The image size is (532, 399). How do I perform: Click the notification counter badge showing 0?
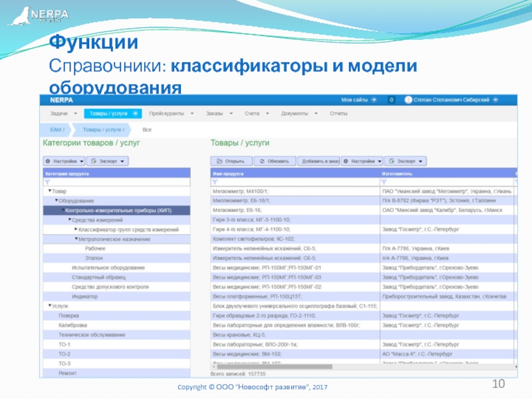[391, 100]
